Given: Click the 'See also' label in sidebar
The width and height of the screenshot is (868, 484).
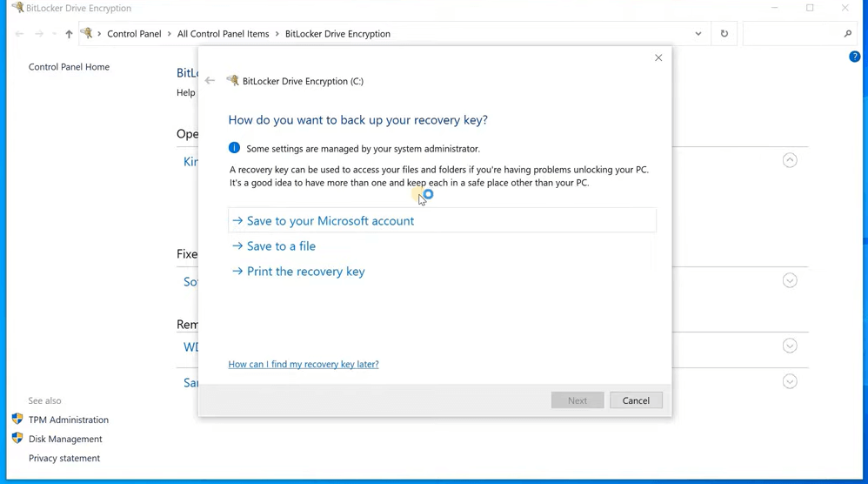Looking at the screenshot, I should point(45,401).
